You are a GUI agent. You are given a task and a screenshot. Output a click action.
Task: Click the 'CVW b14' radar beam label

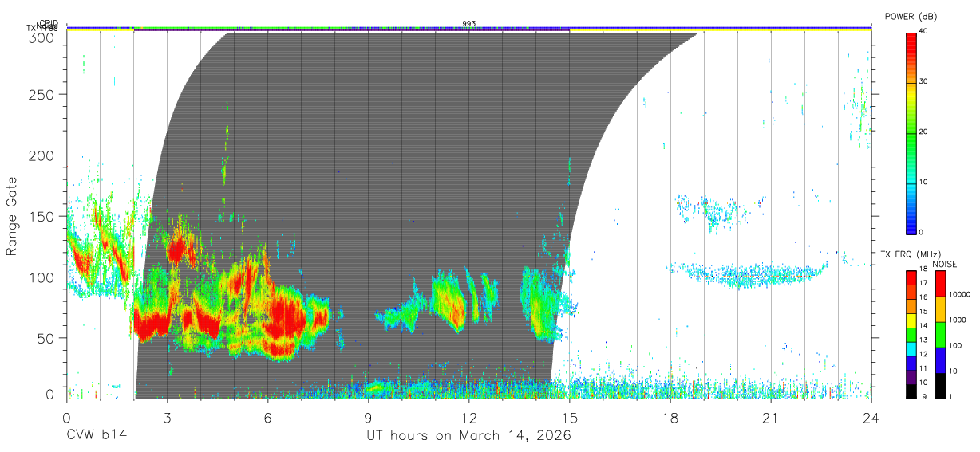[97, 436]
